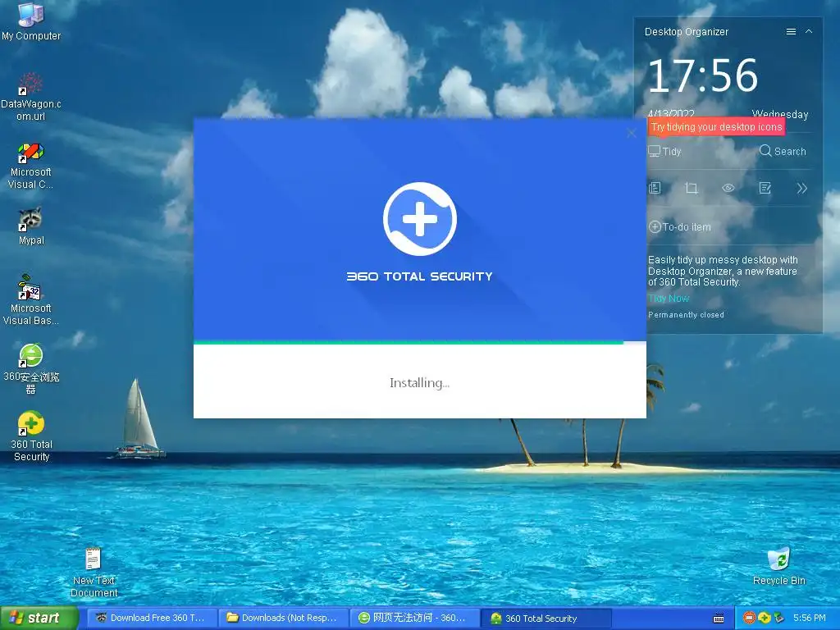Click the red 'Try tidying your desktop icons' tooltip
This screenshot has width=840, height=630.
point(717,127)
